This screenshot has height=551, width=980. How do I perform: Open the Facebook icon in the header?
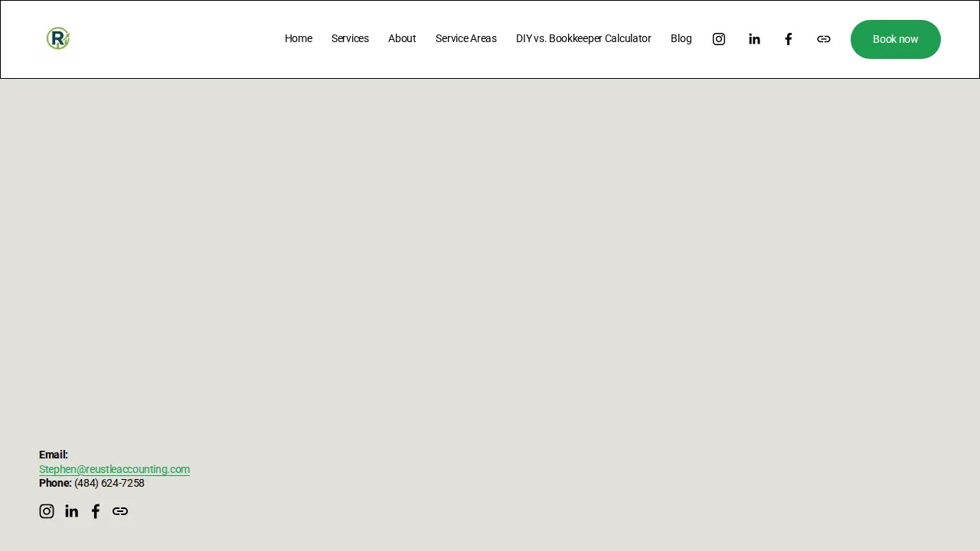tap(789, 39)
